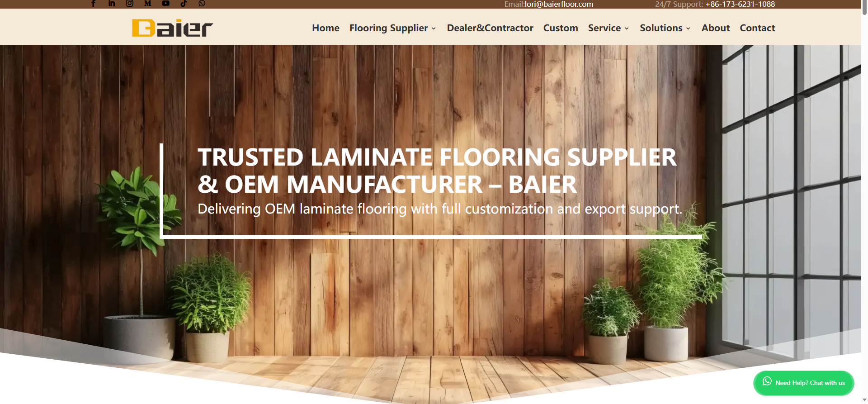This screenshot has width=868, height=404.
Task: Navigate to the About page
Action: (716, 28)
